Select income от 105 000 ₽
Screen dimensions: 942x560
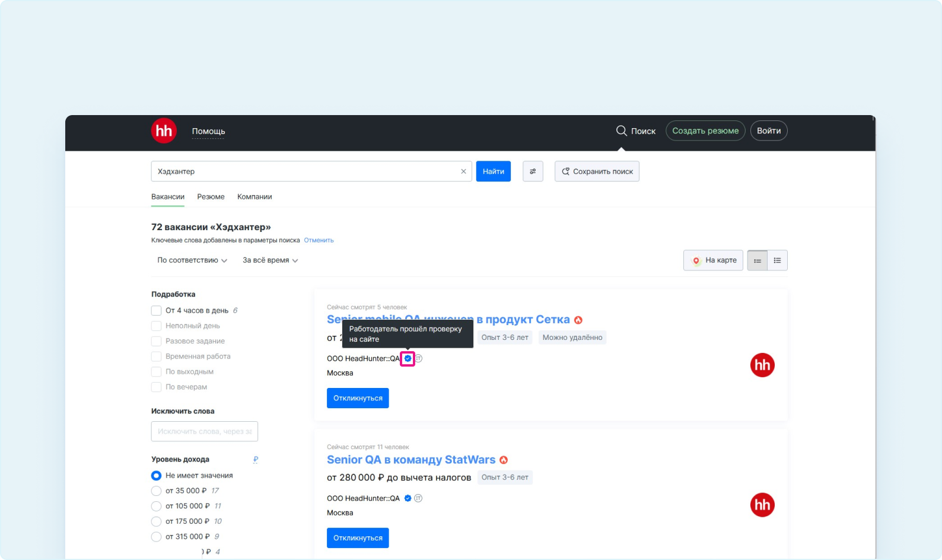pos(157,506)
